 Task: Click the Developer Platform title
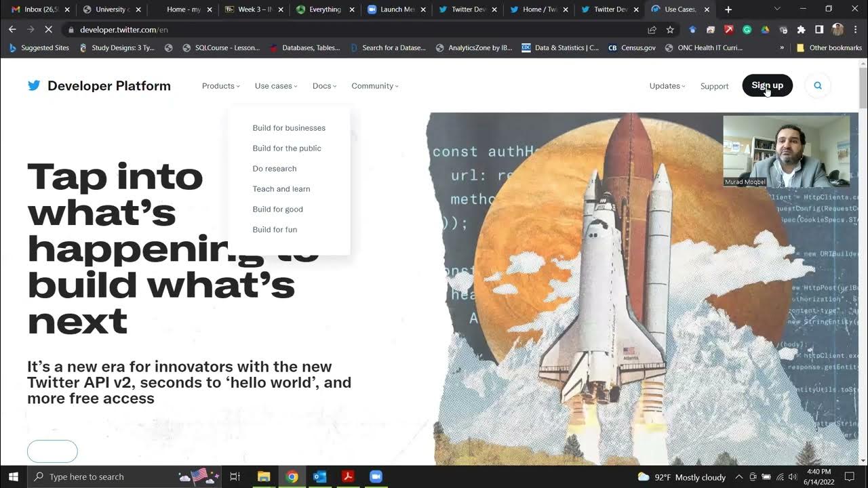109,86
